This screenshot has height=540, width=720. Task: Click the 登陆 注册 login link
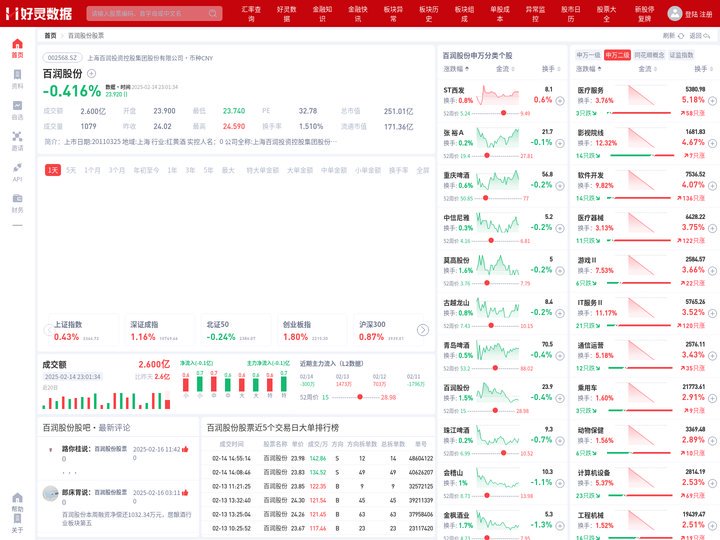(699, 14)
